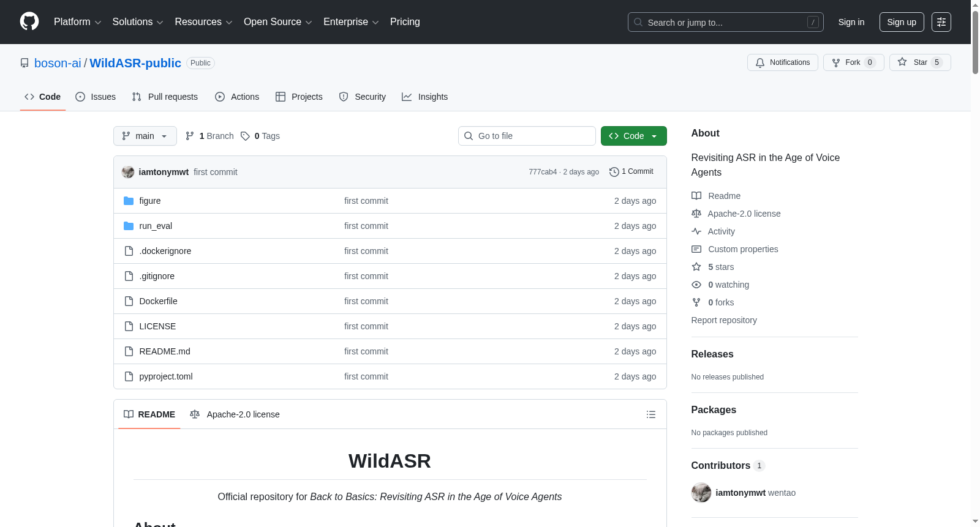Viewport: 980px width, 527px height.
Task: Switch to the Issues tab
Action: click(96, 97)
